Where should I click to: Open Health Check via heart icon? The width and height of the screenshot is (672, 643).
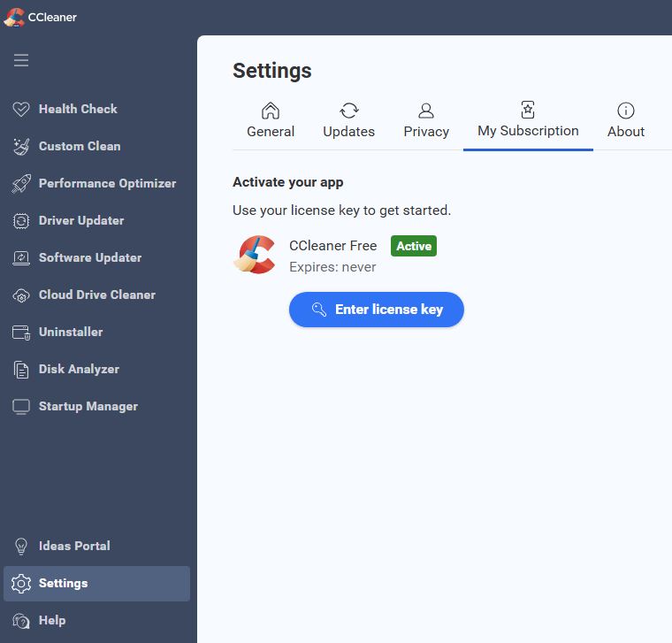[x=21, y=109]
